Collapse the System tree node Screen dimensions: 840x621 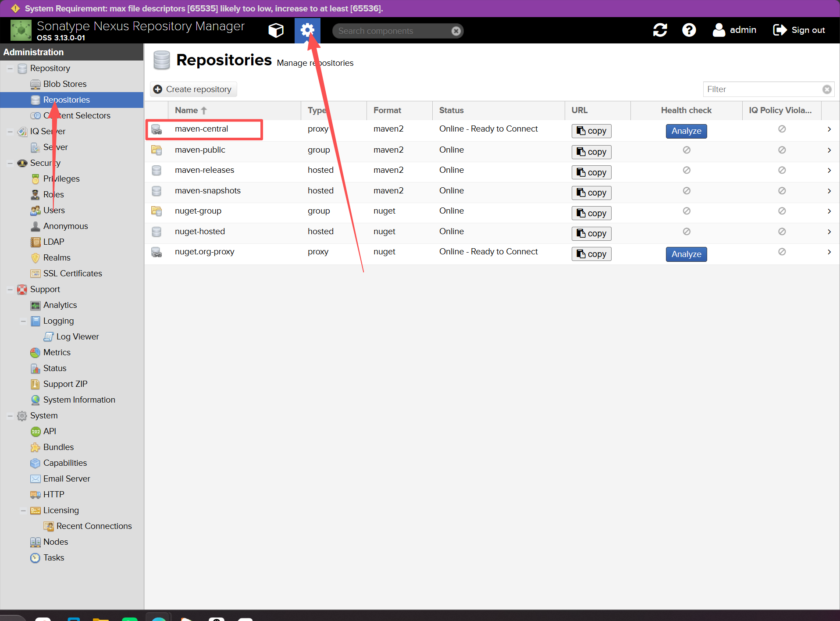click(x=10, y=416)
